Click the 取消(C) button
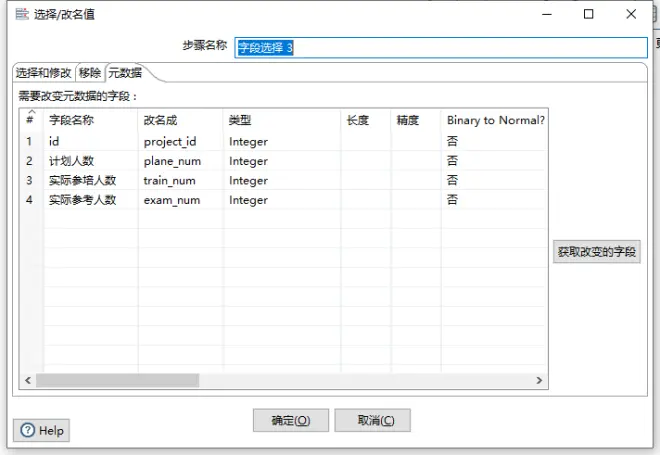Viewport: 660px width, 455px height. (x=373, y=420)
